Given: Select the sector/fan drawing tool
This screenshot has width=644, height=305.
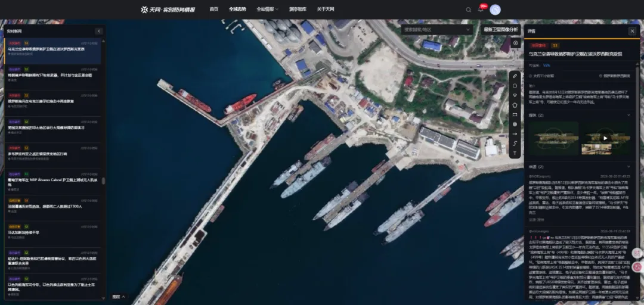Looking at the screenshot, I should click(x=515, y=95).
